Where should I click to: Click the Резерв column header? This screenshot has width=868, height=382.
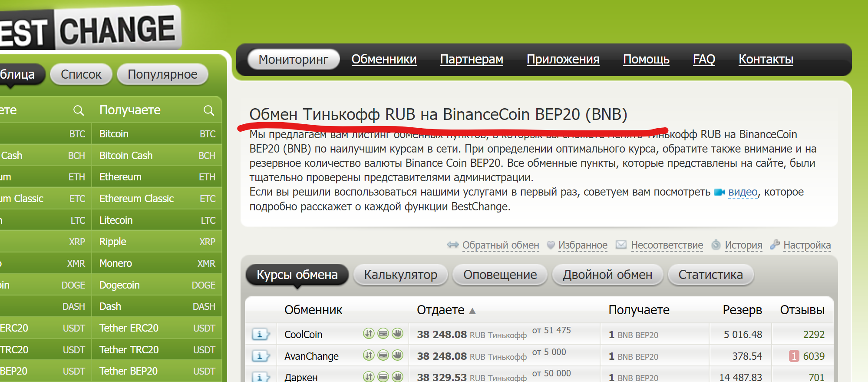click(x=742, y=310)
